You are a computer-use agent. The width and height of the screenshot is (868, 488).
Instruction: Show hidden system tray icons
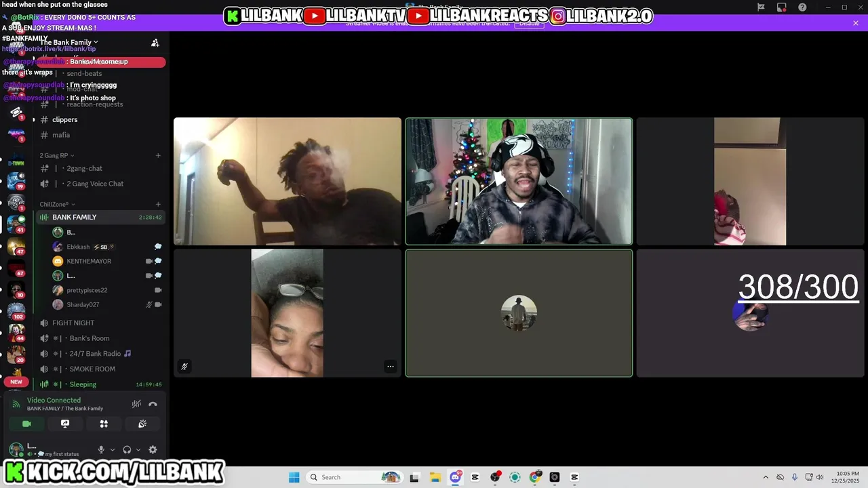(766, 477)
